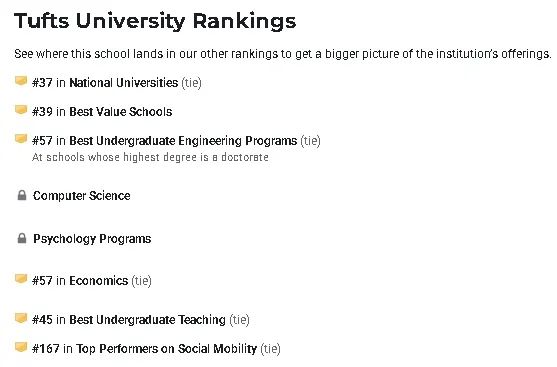Open Top Performers on Social Mobility

click(167, 349)
